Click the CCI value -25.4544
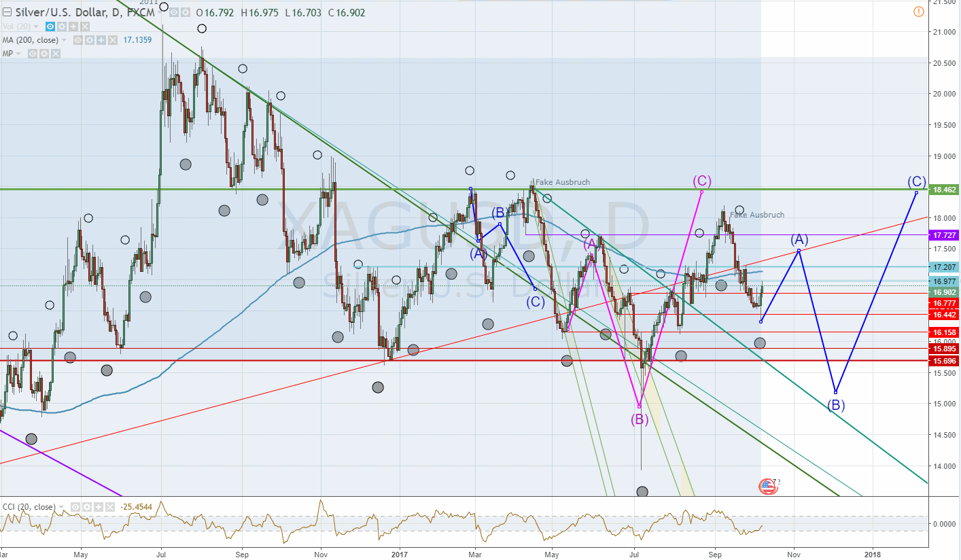The image size is (961, 560). tap(135, 507)
